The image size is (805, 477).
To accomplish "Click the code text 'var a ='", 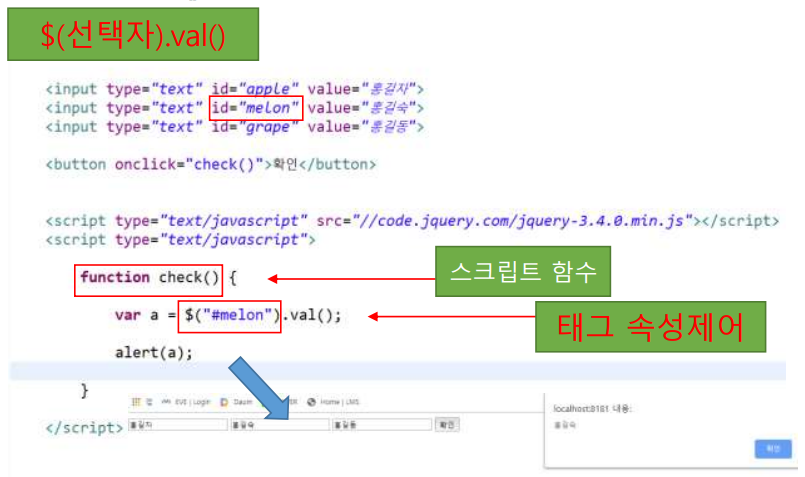I will tap(145, 315).
